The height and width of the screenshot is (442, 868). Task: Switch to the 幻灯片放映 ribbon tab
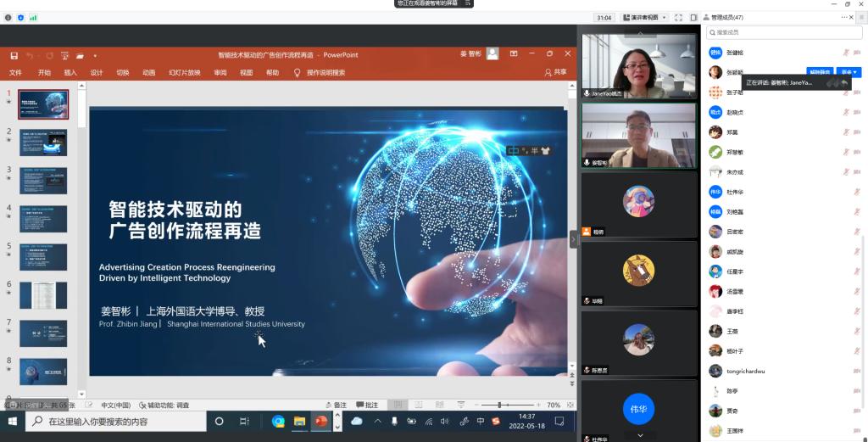click(184, 73)
